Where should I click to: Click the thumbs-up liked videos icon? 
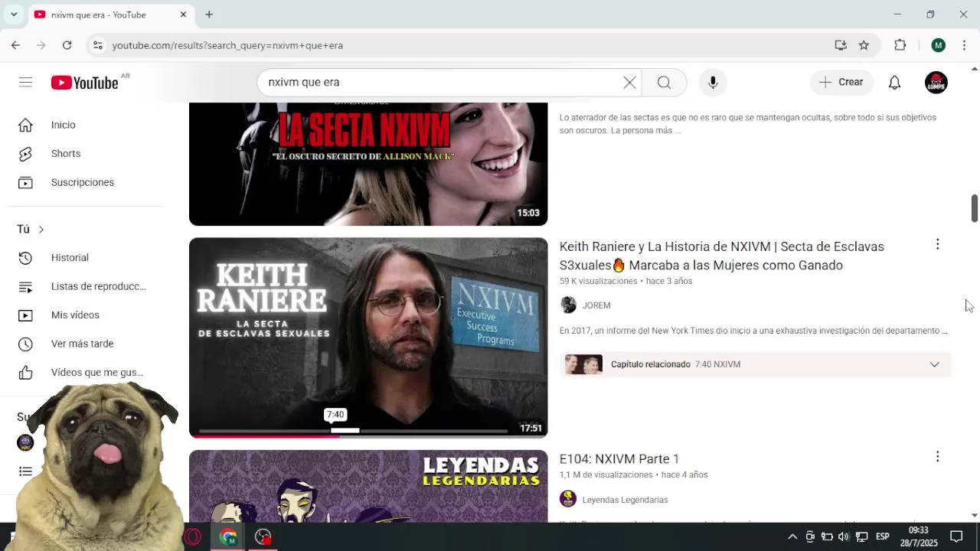(25, 373)
